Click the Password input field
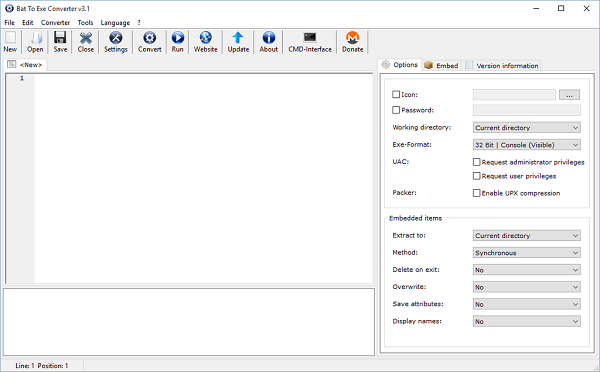The width and height of the screenshot is (600, 372). click(527, 110)
